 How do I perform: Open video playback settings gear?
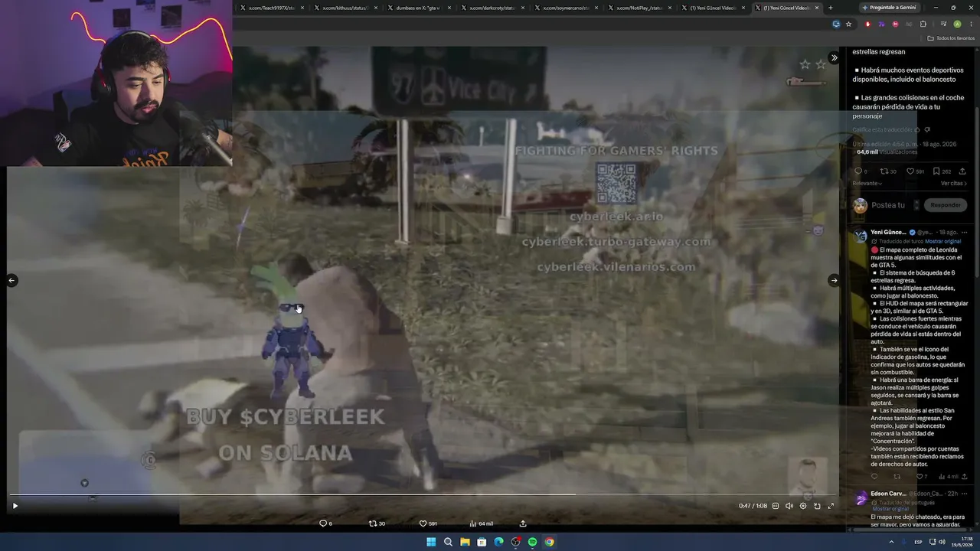(803, 506)
